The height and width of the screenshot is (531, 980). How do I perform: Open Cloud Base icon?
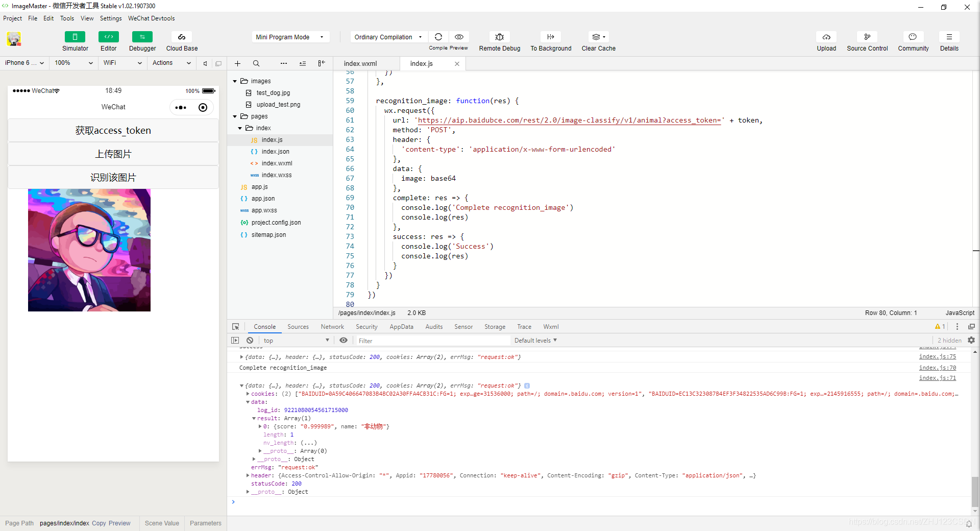[x=182, y=37]
